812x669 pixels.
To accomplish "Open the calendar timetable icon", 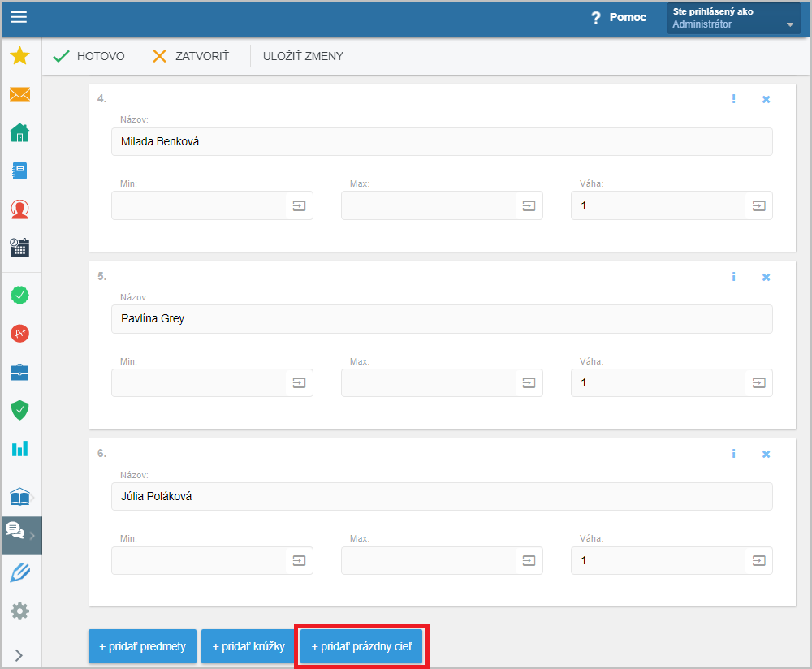I will click(x=19, y=248).
